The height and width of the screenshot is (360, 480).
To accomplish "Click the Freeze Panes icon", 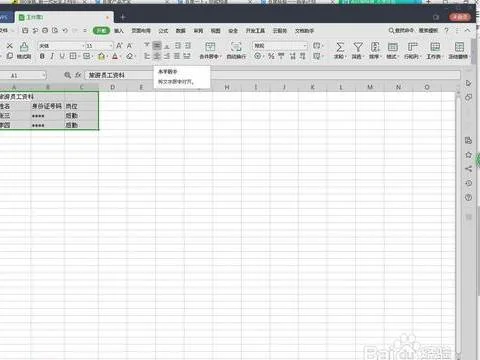I will [x=459, y=47].
